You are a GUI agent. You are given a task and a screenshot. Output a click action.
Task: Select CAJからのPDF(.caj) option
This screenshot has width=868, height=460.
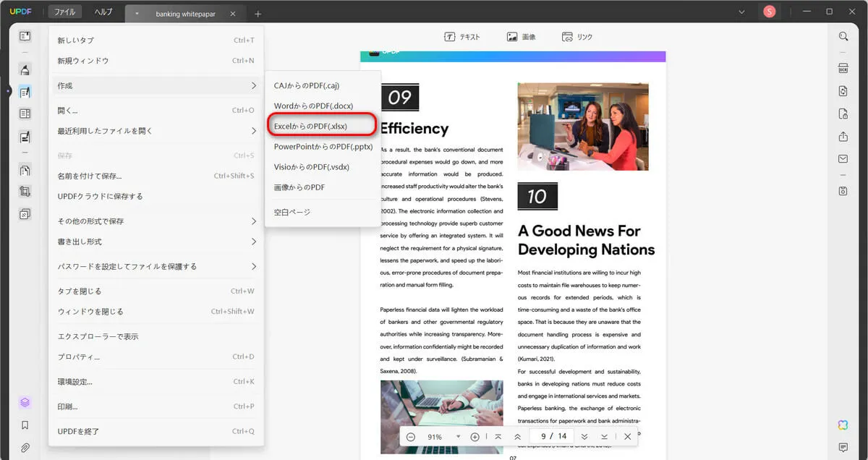tap(323, 85)
